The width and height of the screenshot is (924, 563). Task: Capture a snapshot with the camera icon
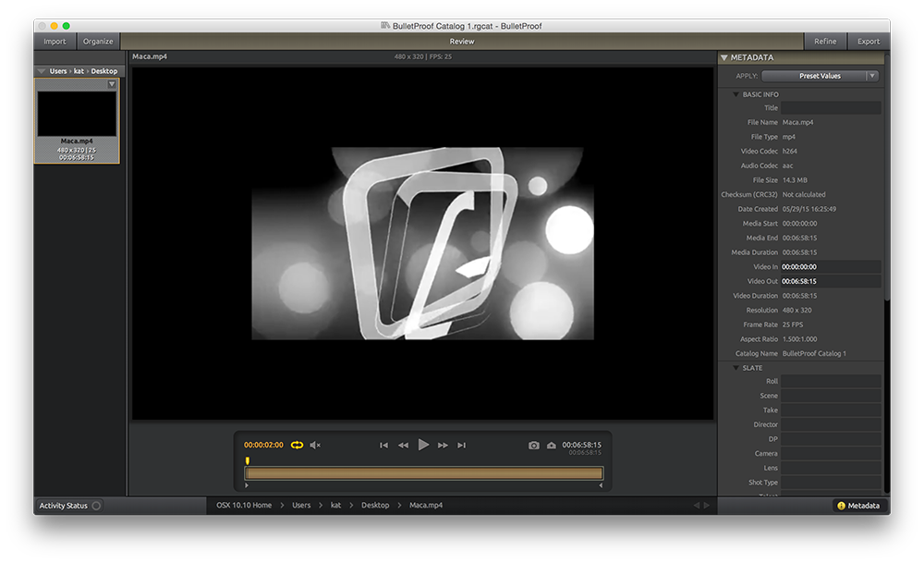(533, 445)
